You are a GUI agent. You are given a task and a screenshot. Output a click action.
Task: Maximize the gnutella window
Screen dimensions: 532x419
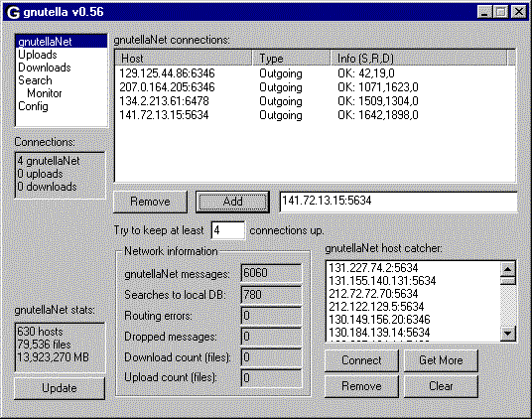pyautogui.click(x=501, y=12)
